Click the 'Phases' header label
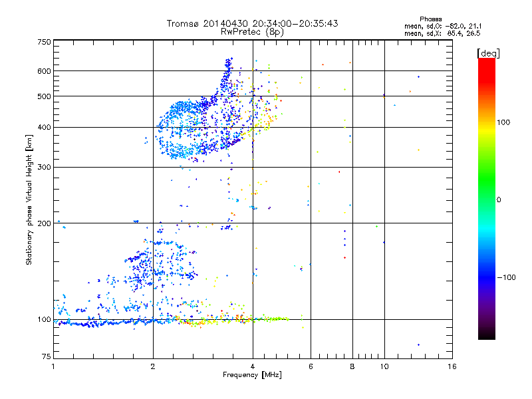Screen dimensions: 532x399 430,19
